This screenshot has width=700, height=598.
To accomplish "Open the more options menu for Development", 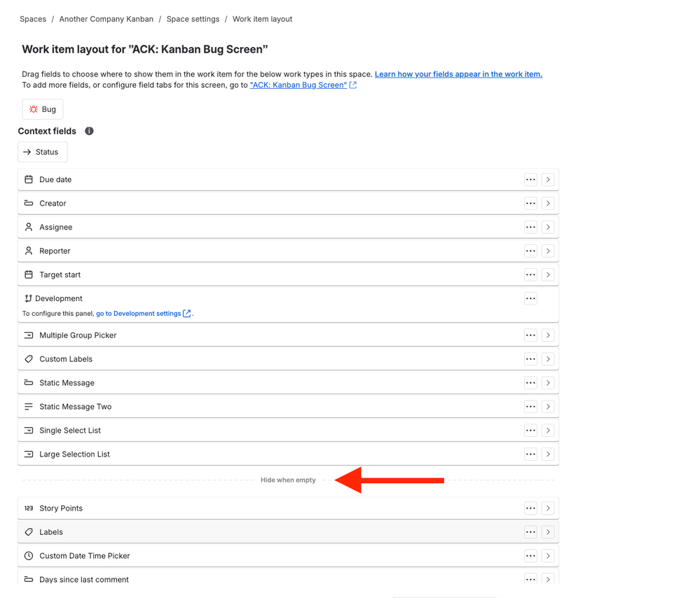I will click(x=530, y=298).
